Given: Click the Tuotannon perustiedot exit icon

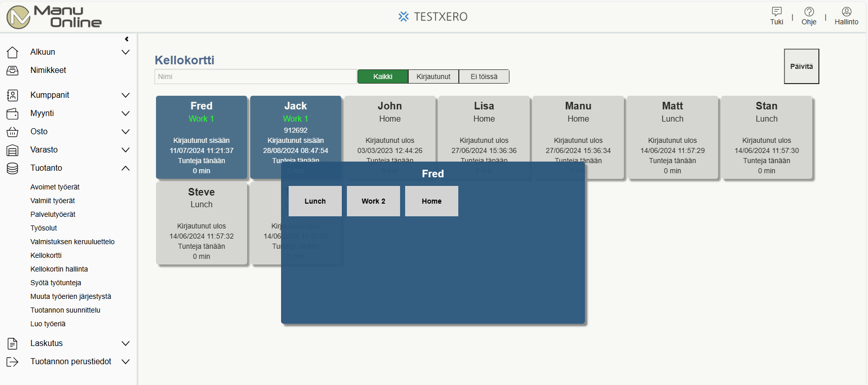Looking at the screenshot, I should click(13, 362).
